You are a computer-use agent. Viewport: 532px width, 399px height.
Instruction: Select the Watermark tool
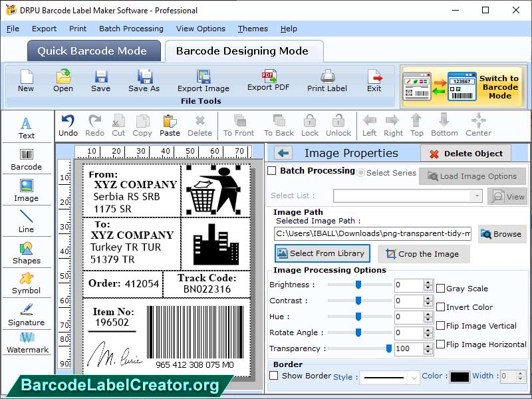point(27,342)
